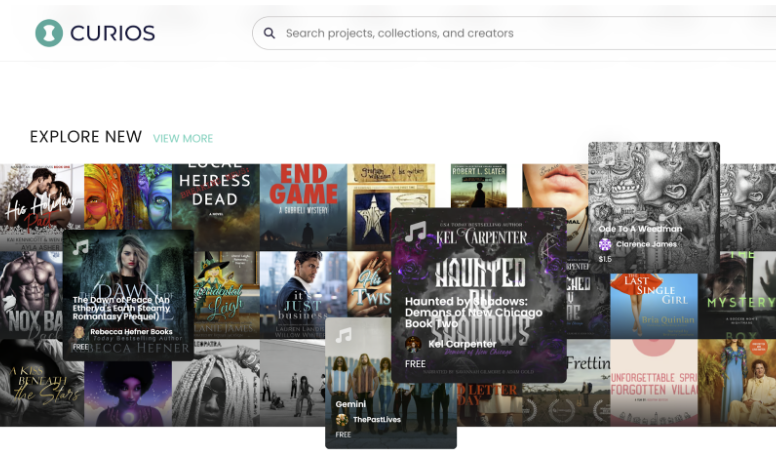This screenshot has height=470, width=780.
Task: Open the Robert L. Slater book cover
Action: click(x=479, y=186)
